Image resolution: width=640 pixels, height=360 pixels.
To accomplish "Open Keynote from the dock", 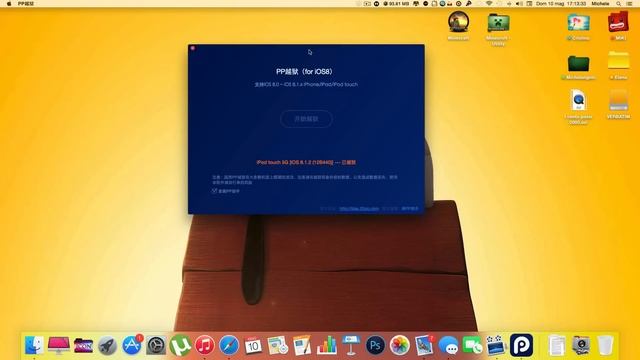I will pos(351,345).
